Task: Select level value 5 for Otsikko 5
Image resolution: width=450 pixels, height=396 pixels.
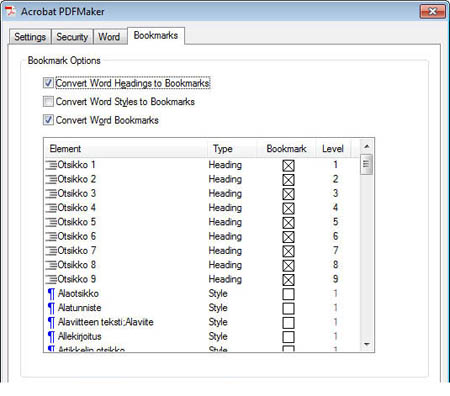Action: (x=335, y=222)
